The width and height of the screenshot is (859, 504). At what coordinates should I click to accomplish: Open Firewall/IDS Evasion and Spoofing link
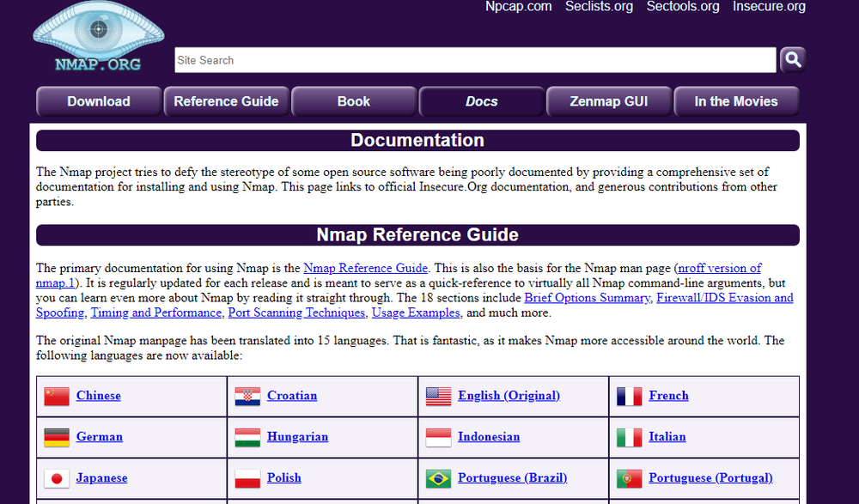[x=724, y=297]
